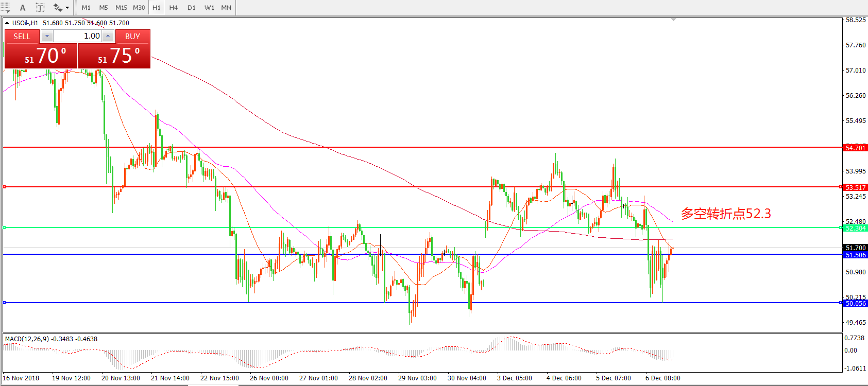
Task: Enable the D1 daily timeframe
Action: (192, 8)
